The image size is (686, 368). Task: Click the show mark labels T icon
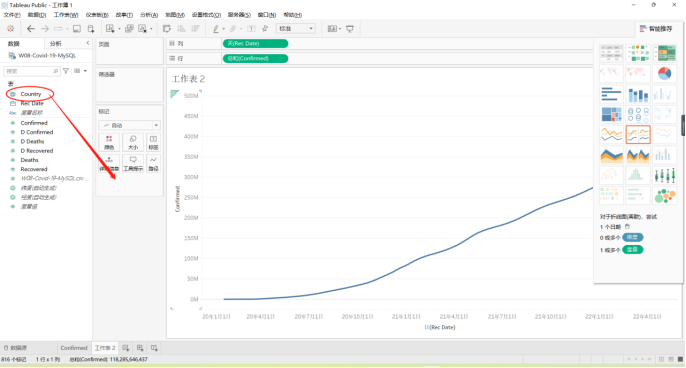click(x=251, y=29)
